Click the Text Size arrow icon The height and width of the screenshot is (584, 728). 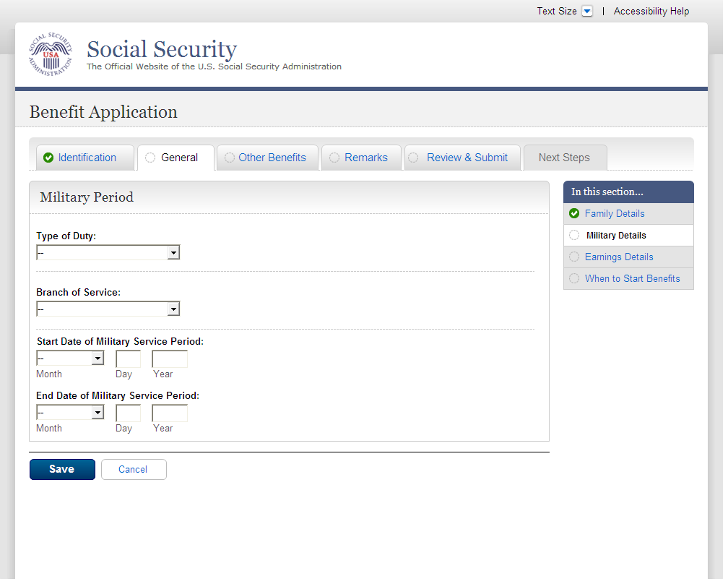[x=587, y=12]
